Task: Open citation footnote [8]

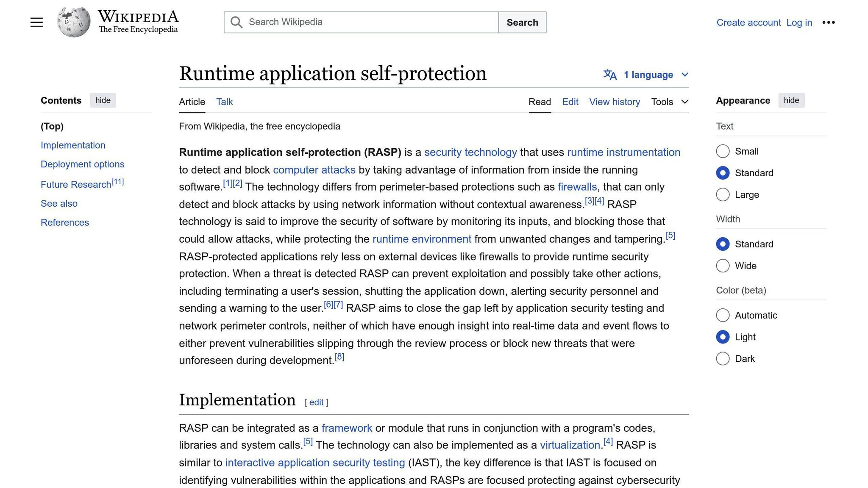Action: click(339, 357)
